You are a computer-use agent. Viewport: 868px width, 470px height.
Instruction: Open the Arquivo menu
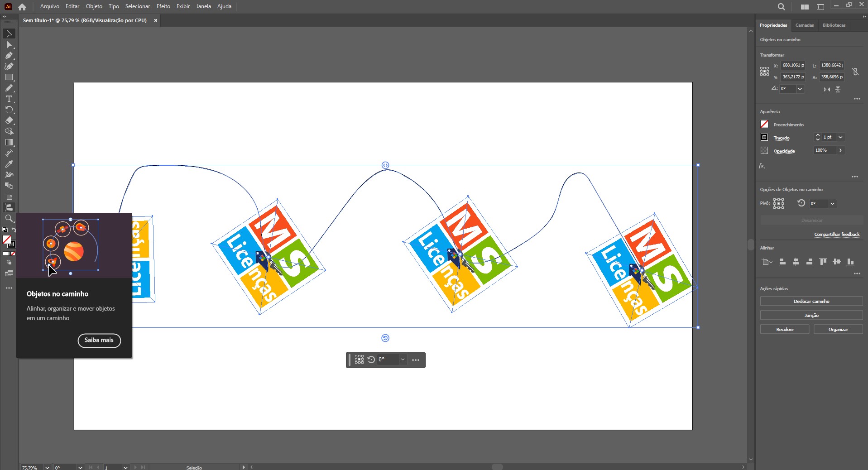coord(49,6)
